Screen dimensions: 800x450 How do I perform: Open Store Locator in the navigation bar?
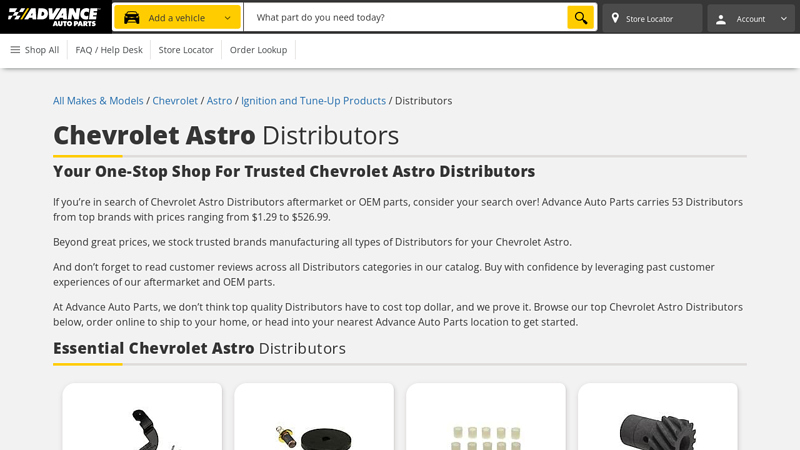coord(186,50)
